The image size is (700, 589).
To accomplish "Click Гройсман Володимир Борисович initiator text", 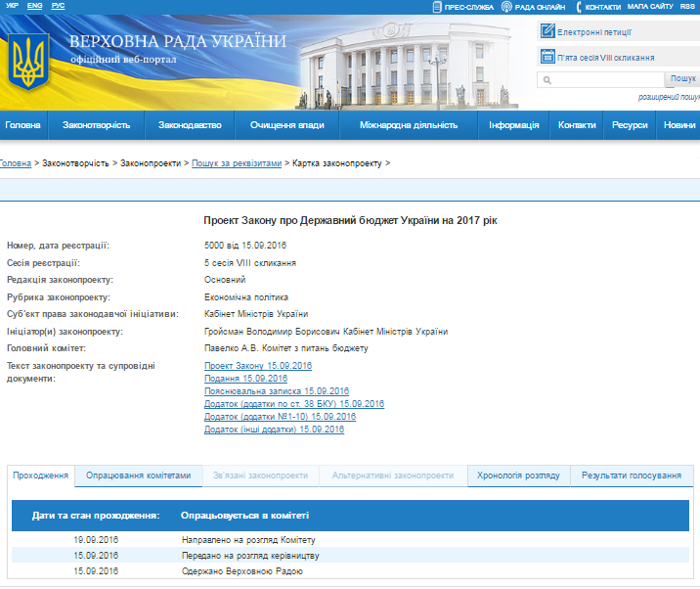I will 272,332.
